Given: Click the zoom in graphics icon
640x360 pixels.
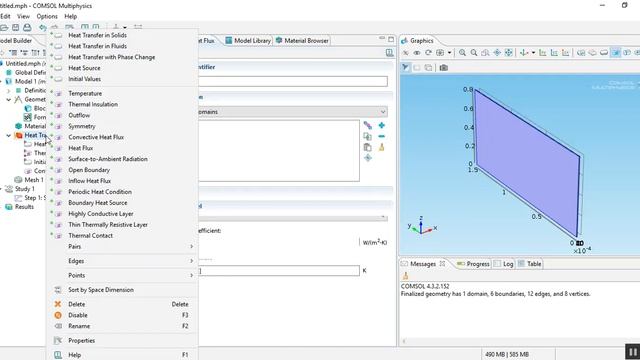Looking at the screenshot, I should tap(462, 53).
